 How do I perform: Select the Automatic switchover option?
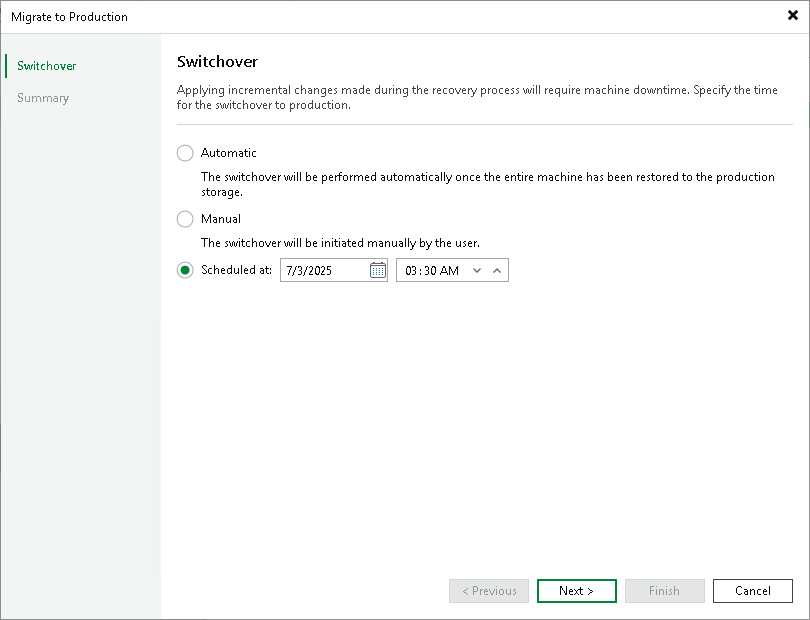point(185,153)
